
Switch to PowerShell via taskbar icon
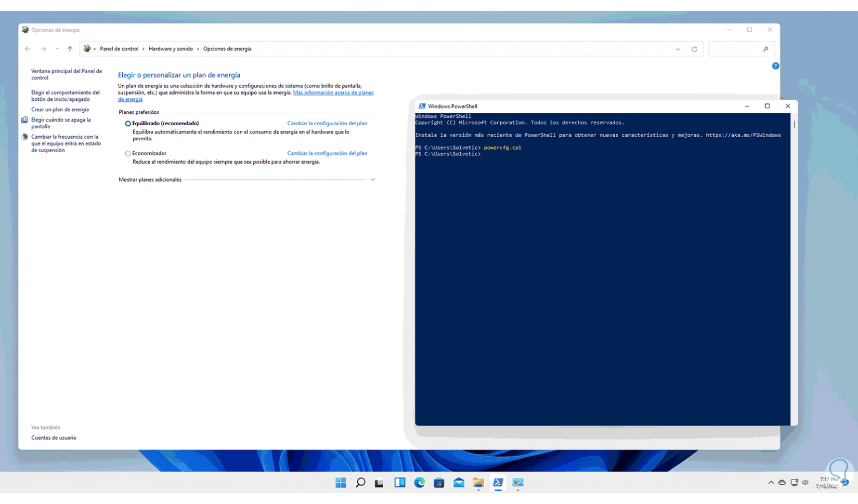[x=498, y=483]
